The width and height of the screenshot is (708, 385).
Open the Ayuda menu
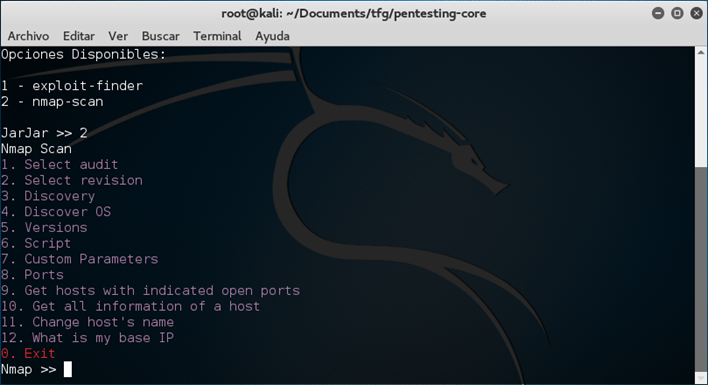(x=272, y=36)
